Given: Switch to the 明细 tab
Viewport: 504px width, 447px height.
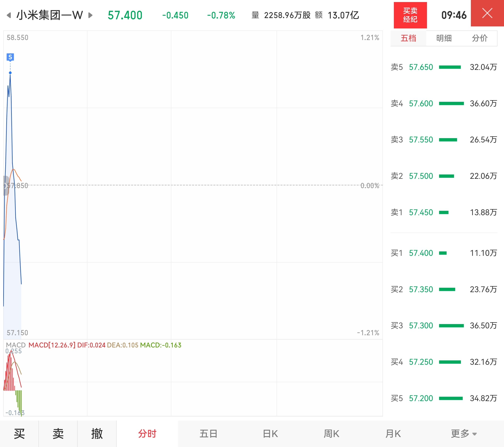Looking at the screenshot, I should point(444,38).
